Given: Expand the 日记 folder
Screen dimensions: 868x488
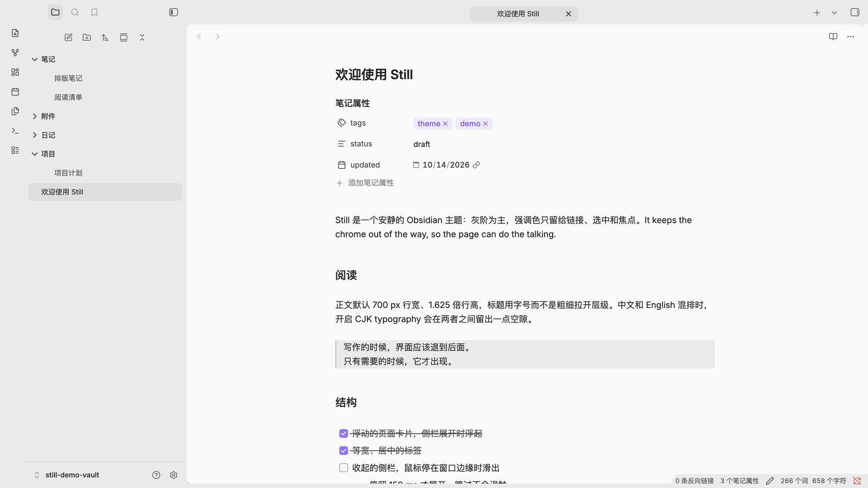Looking at the screenshot, I should pyautogui.click(x=35, y=136).
